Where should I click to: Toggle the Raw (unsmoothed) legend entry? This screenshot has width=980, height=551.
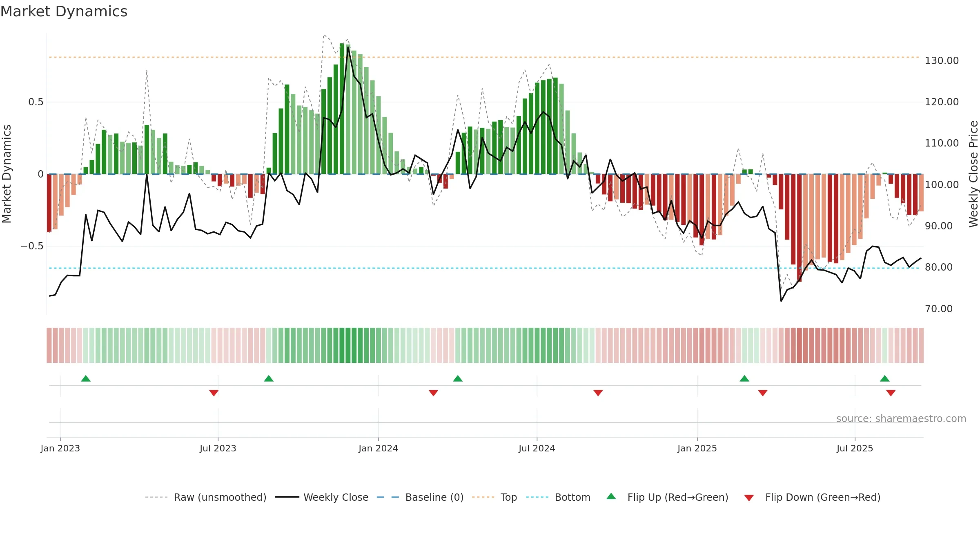(x=206, y=497)
